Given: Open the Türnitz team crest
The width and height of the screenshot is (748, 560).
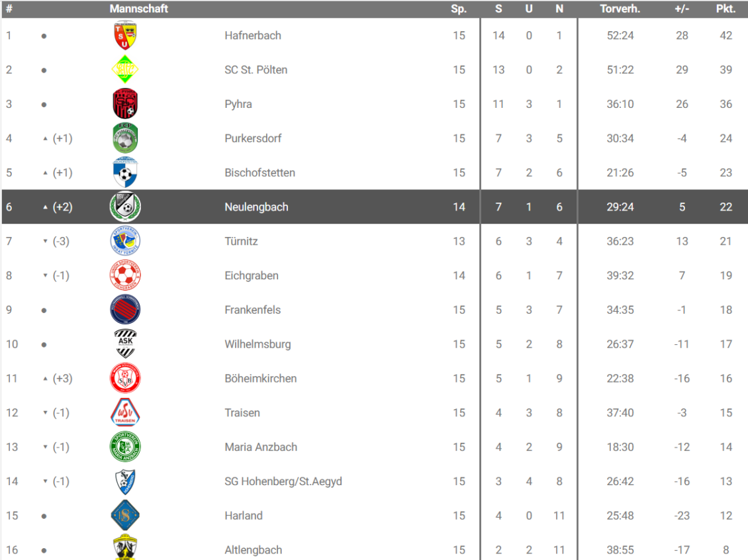Looking at the screenshot, I should click(x=125, y=241).
